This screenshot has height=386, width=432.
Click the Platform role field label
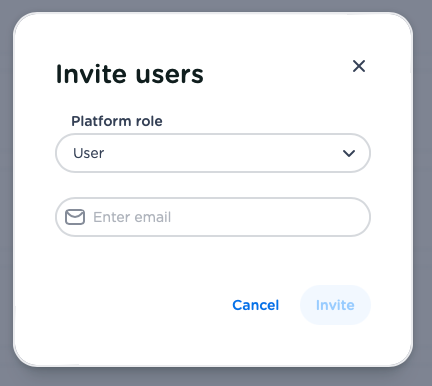[117, 121]
